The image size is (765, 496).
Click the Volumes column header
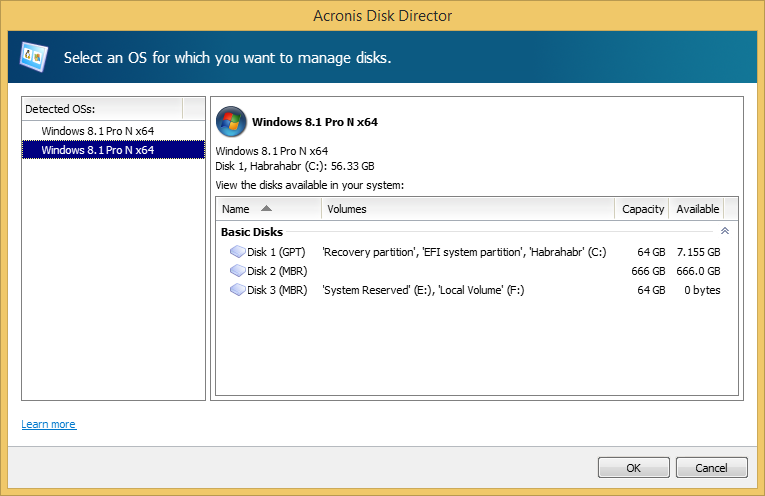(346, 209)
